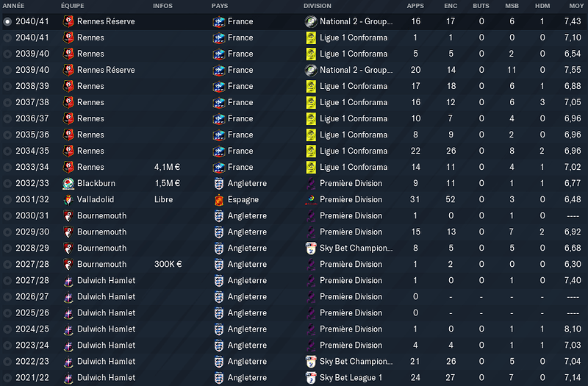Select the radio button for 2021/22 season

(x=7, y=378)
